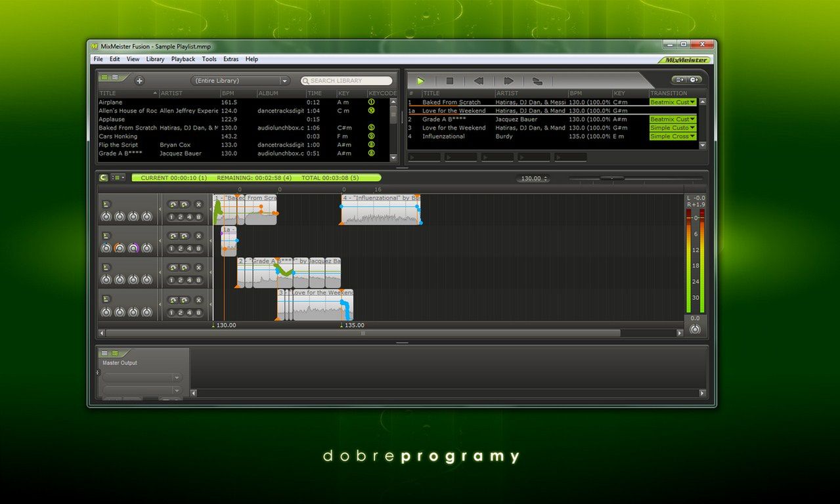Viewport: 840px width, 504px height.
Task: Click the 135.00 tempo marker below the timeline
Action: (x=353, y=325)
